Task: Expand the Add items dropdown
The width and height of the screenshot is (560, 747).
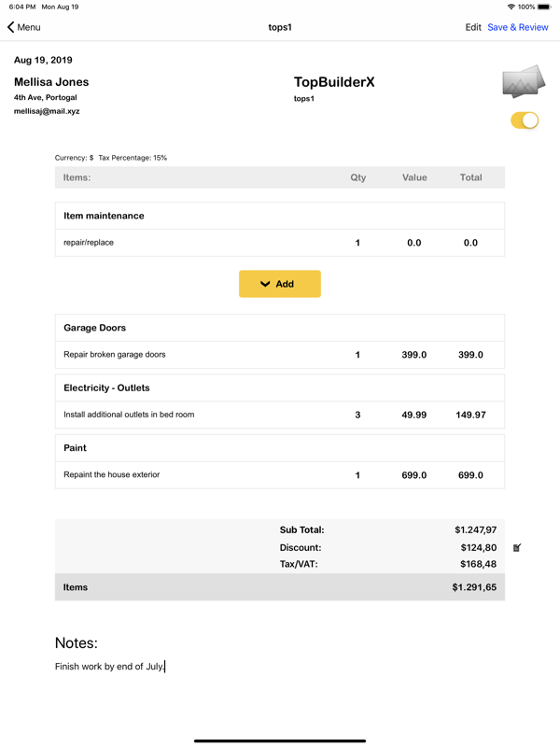Action: pos(280,284)
